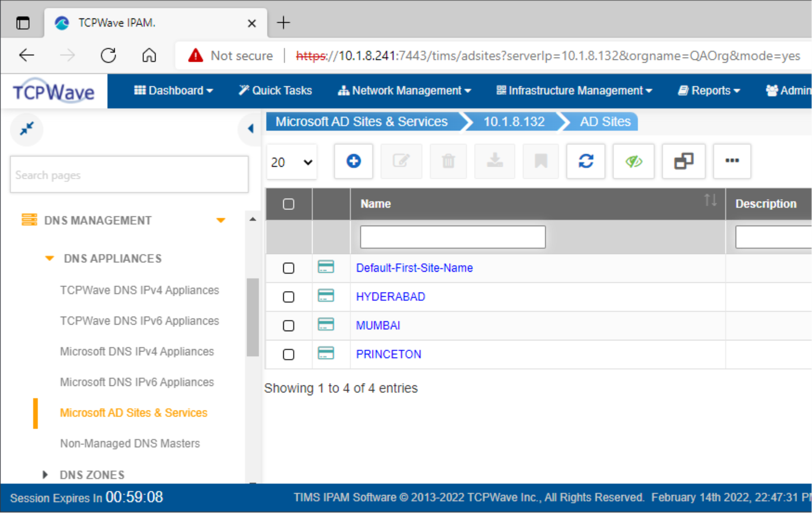Screen dimensions: 812x513
Task: Click the AD Sites breadcrumb
Action: point(605,121)
